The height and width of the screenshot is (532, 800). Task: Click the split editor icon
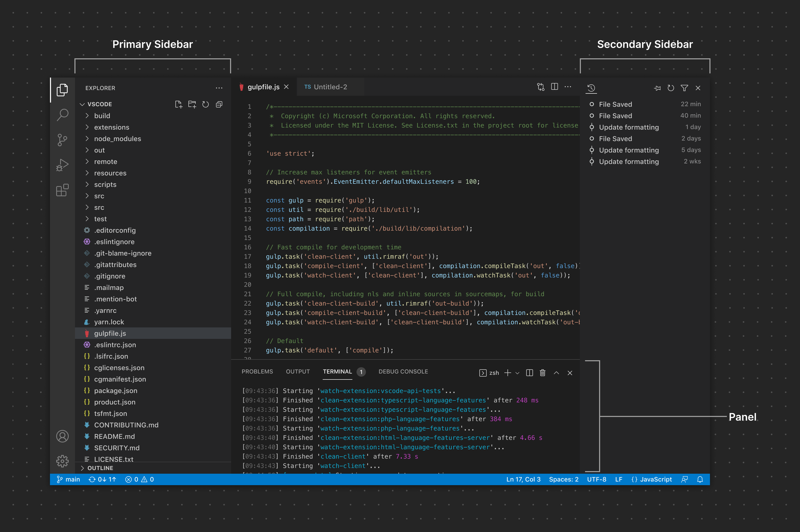click(554, 87)
